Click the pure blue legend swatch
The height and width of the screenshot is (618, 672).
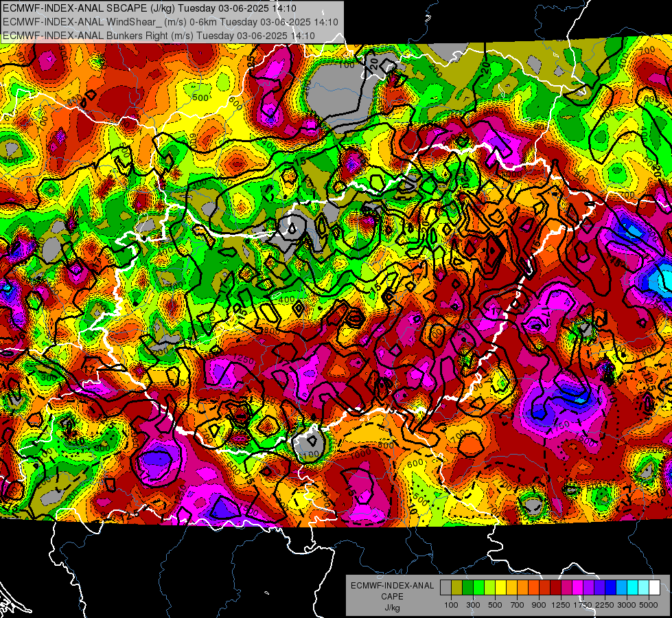pos(611,588)
